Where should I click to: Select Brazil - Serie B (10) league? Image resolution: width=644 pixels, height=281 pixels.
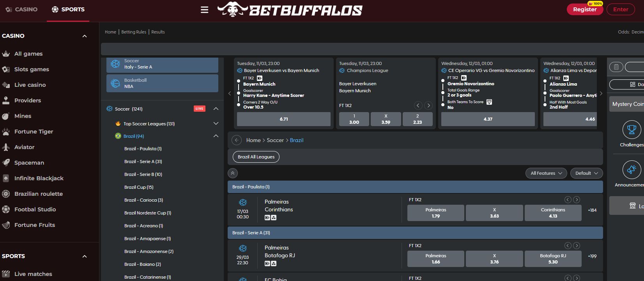click(143, 174)
